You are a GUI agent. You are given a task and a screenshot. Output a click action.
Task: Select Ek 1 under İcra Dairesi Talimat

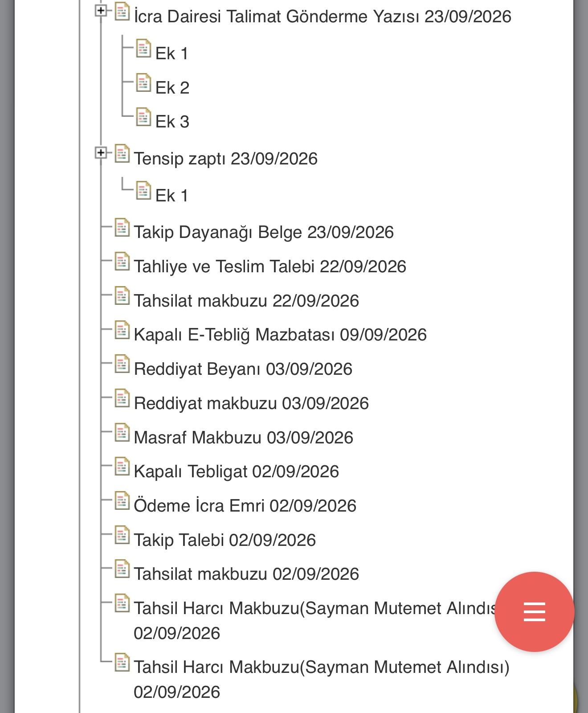tap(172, 53)
